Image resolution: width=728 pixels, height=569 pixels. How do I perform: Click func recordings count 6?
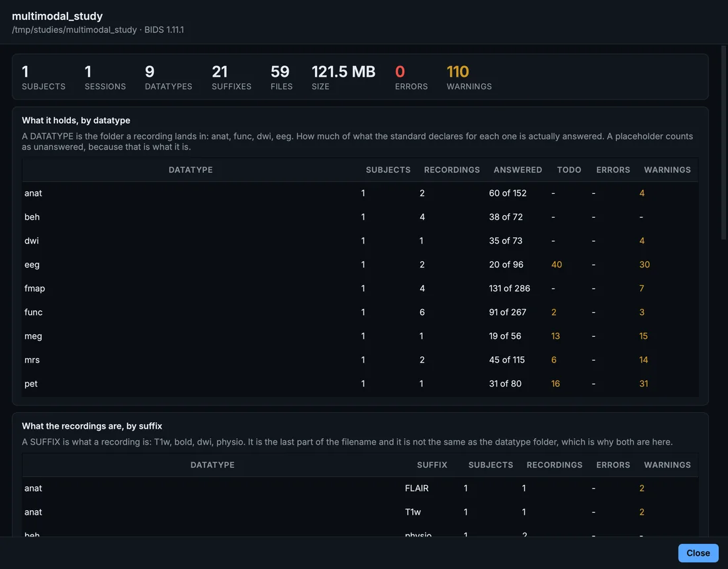[x=422, y=312]
